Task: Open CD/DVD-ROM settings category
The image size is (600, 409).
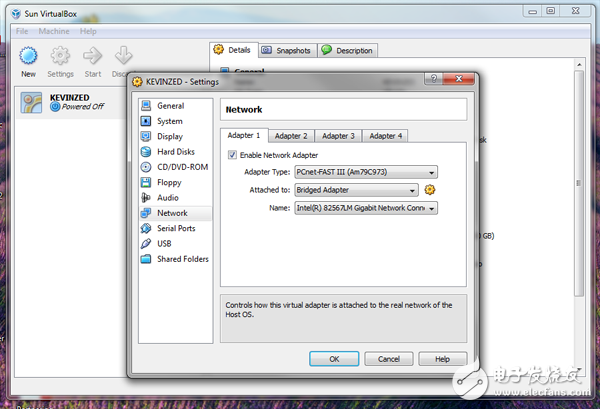Action: [x=181, y=167]
